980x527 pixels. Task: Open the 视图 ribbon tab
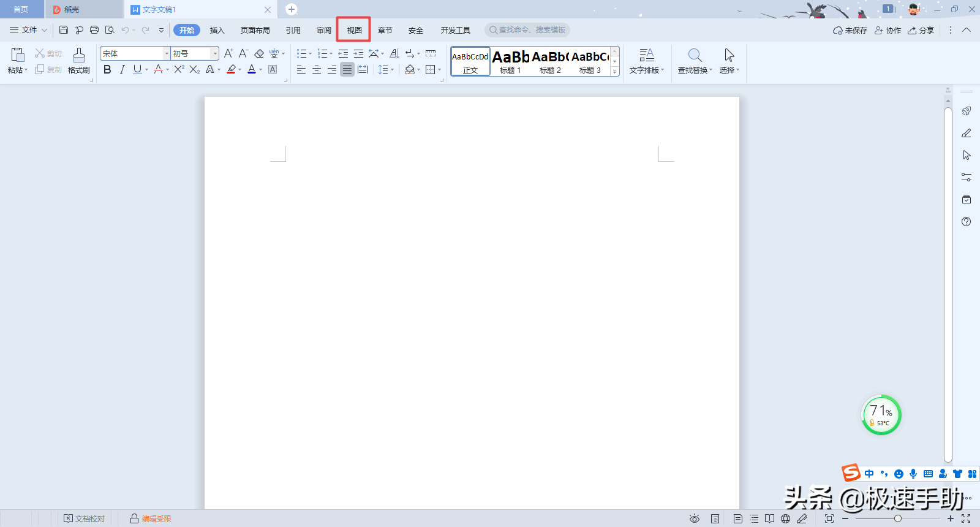pyautogui.click(x=355, y=30)
